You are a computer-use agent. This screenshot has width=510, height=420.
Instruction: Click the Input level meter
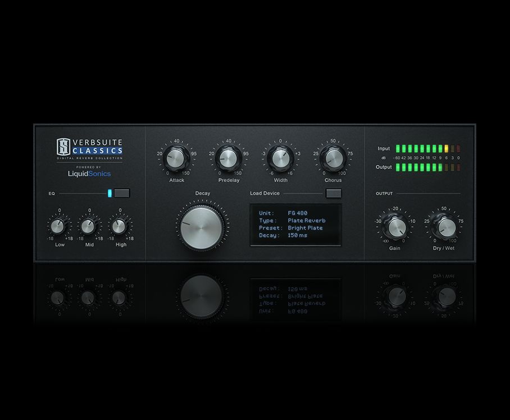pyautogui.click(x=427, y=149)
